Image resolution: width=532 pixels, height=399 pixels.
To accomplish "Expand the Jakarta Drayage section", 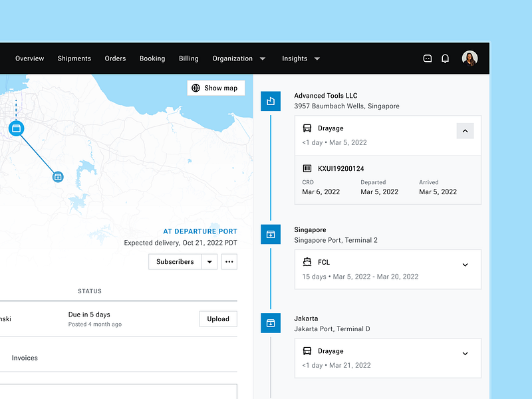I will pyautogui.click(x=465, y=353).
